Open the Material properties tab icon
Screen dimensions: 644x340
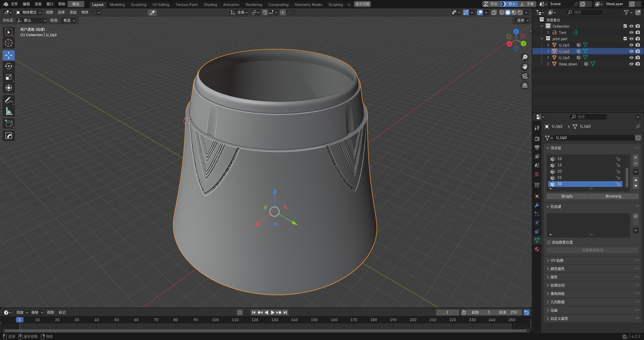(x=537, y=249)
